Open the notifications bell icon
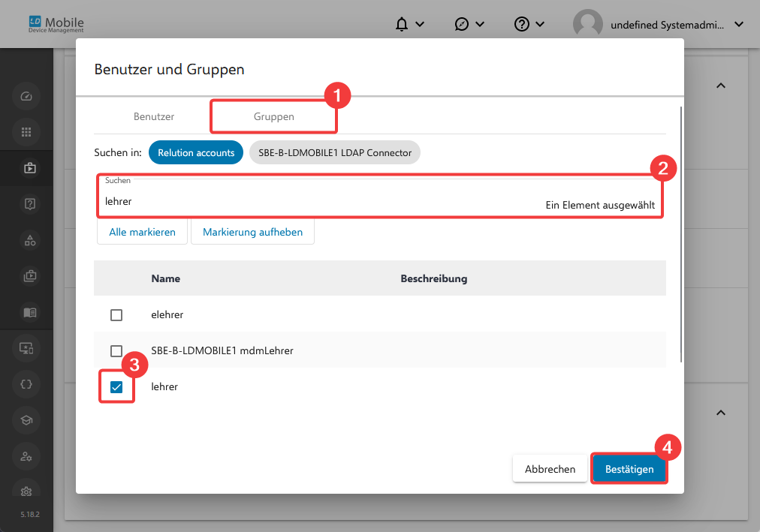The image size is (760, 532). (x=401, y=24)
